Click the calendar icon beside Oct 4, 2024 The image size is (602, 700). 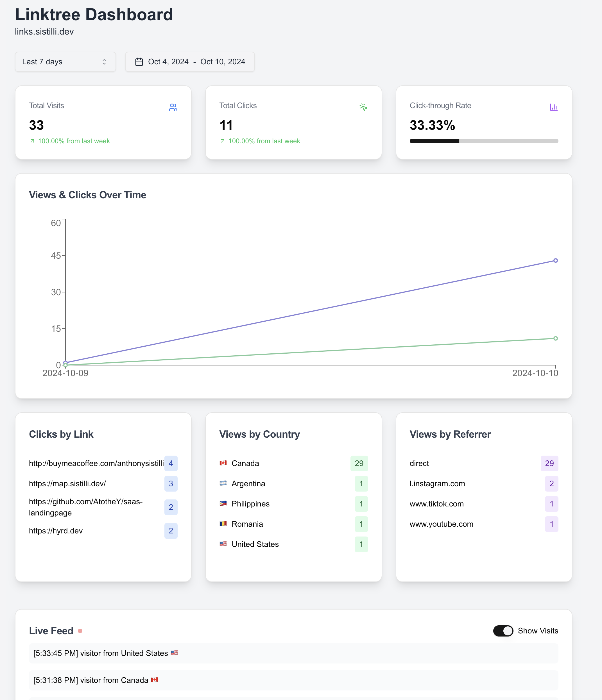click(139, 62)
